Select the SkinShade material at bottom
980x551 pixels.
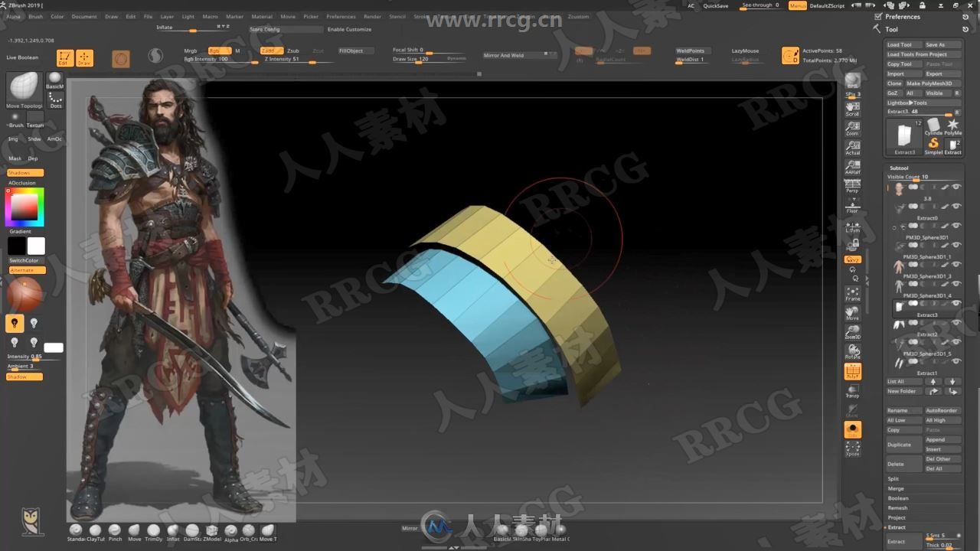[522, 531]
